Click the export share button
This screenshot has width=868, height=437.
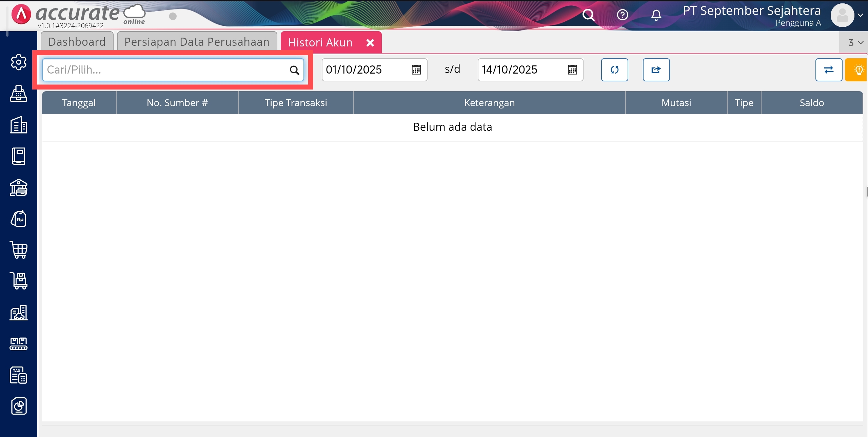[656, 70]
